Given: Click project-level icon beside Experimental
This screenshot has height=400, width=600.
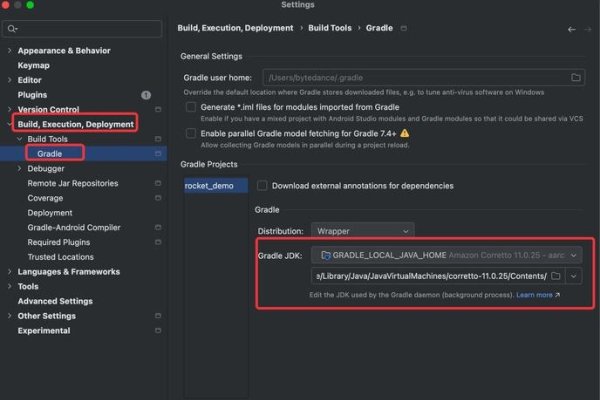Looking at the screenshot, I should tap(158, 331).
